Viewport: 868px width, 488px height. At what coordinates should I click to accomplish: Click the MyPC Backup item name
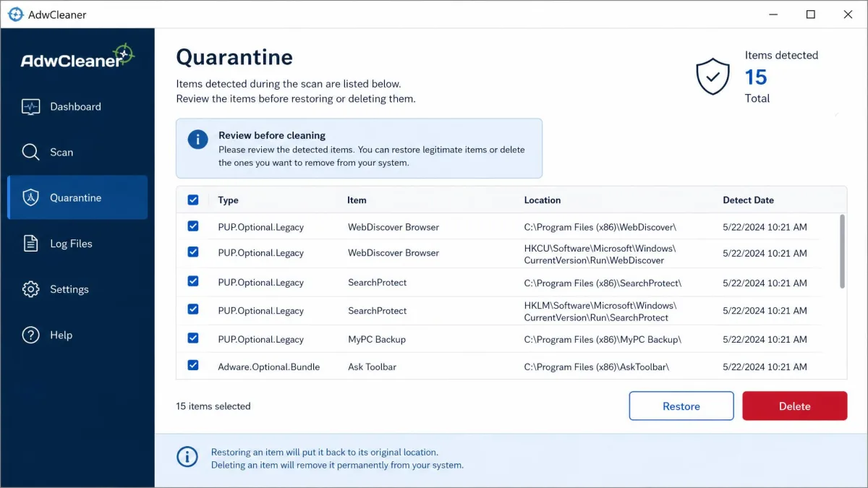pos(376,340)
